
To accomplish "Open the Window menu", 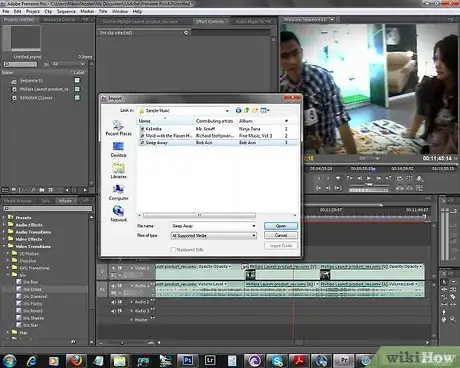I will coord(120,11).
